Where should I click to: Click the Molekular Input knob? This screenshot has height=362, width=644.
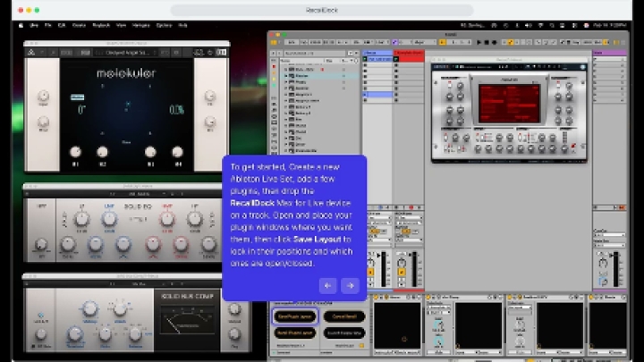pyautogui.click(x=43, y=96)
